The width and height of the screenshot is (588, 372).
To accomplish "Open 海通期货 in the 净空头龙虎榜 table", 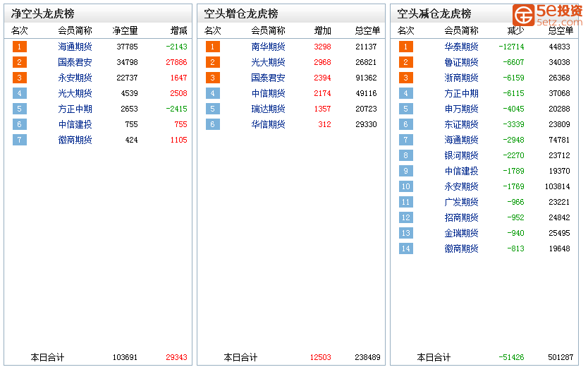I will coord(75,47).
